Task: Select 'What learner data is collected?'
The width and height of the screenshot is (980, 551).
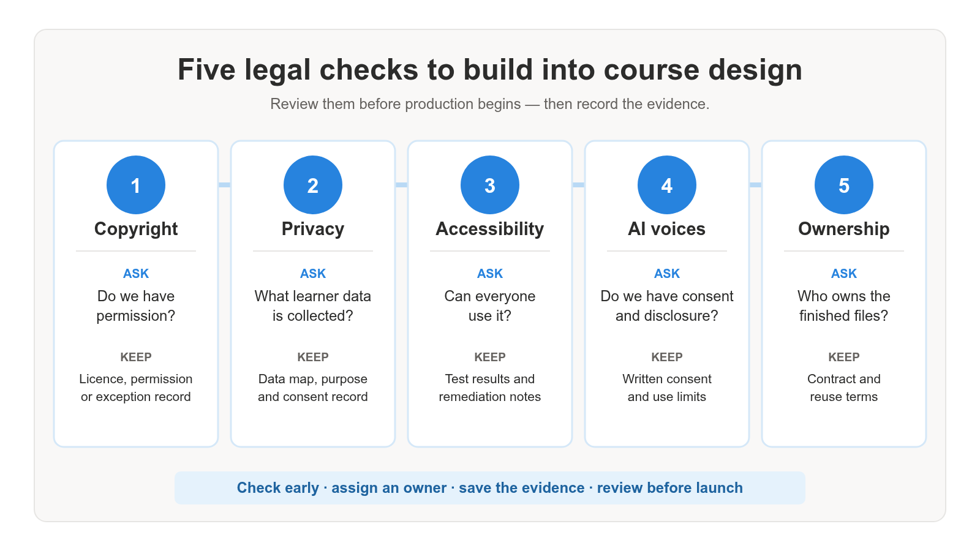Action: click(x=313, y=306)
